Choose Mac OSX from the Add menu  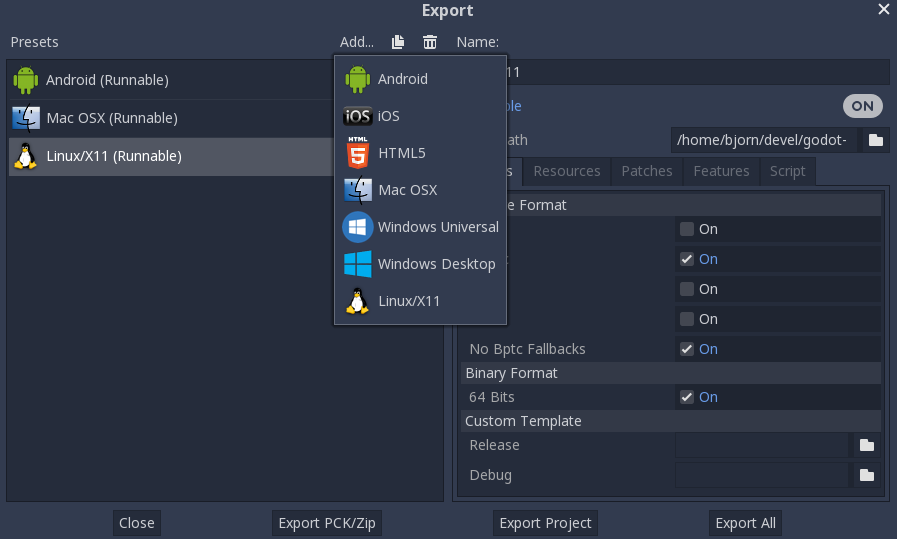pyautogui.click(x=420, y=190)
